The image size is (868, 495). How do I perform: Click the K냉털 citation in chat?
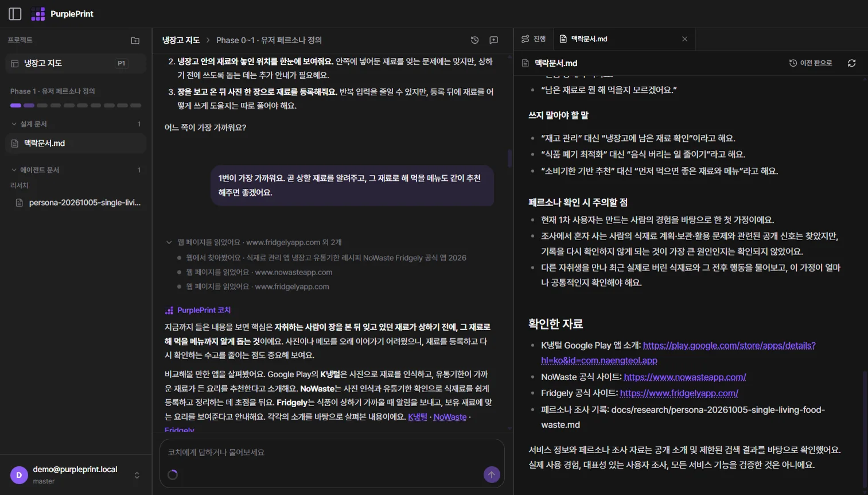[418, 417]
